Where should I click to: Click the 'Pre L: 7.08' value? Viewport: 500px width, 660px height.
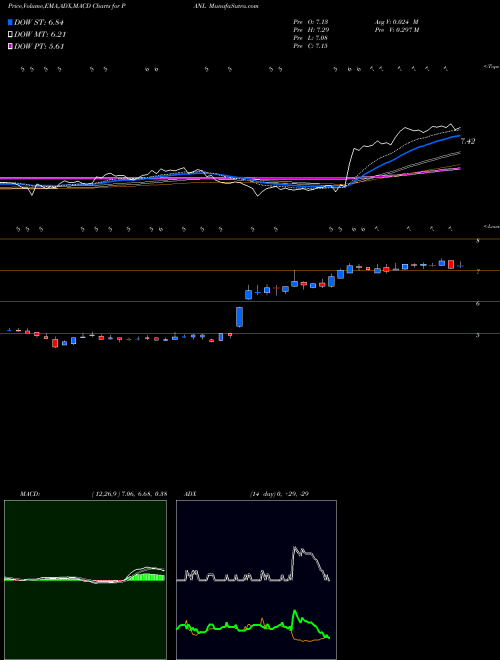[311, 38]
